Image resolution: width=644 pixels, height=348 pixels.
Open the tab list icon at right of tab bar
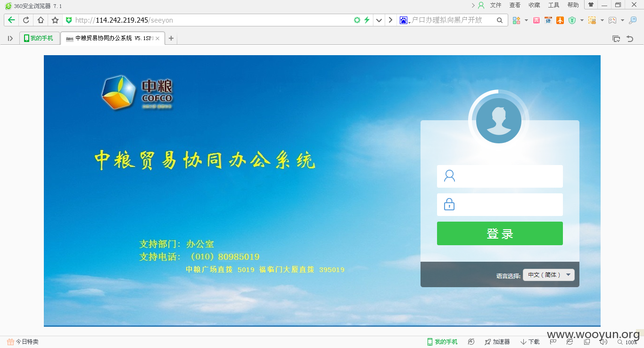[616, 39]
